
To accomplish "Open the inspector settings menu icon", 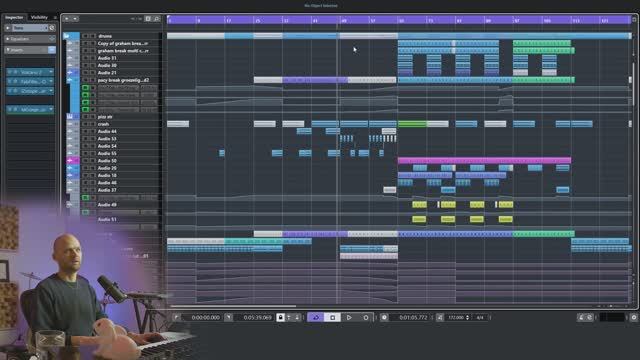I will (x=55, y=17).
